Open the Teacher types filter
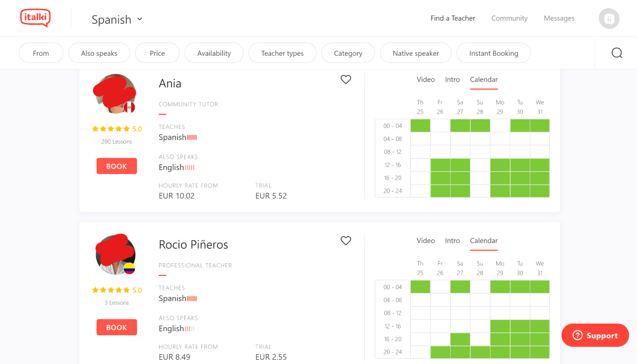Image resolution: width=637 pixels, height=364 pixels. (282, 53)
